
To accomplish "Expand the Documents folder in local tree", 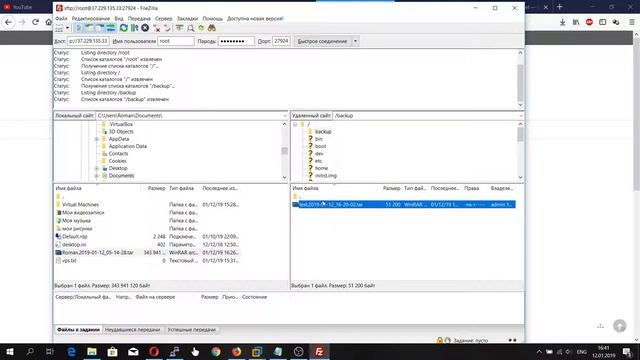I will (97, 176).
